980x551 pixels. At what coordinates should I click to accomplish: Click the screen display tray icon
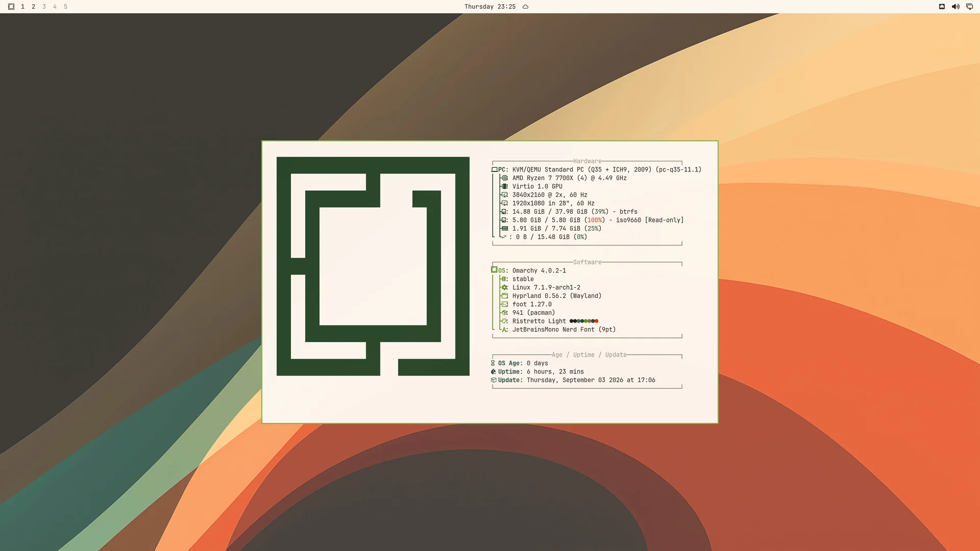(x=969, y=7)
